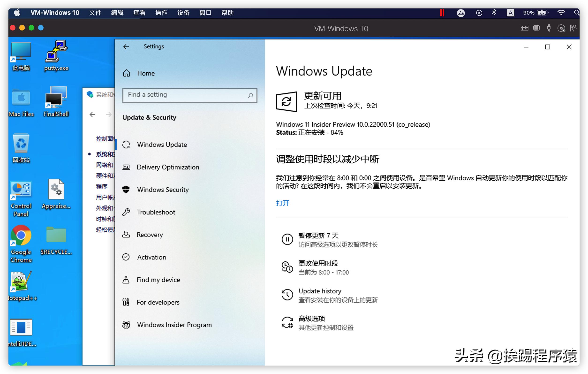Click the Parallels keyboard icon in title bar
The height and width of the screenshot is (374, 588).
(x=524, y=28)
